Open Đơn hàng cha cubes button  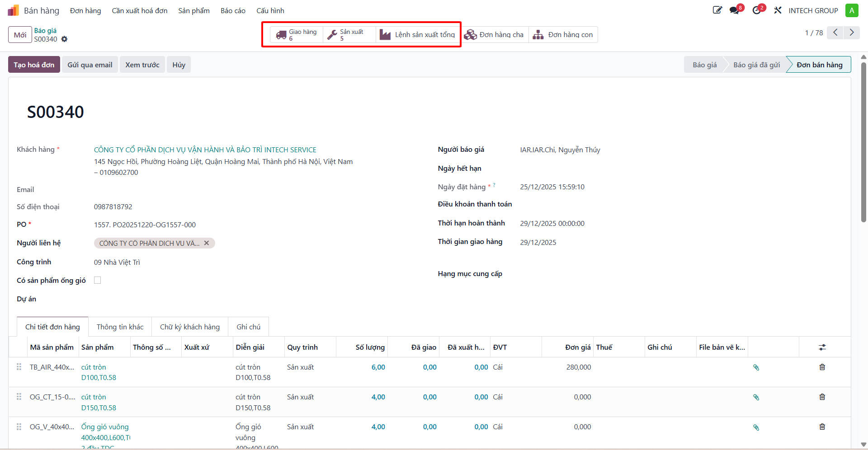(494, 35)
